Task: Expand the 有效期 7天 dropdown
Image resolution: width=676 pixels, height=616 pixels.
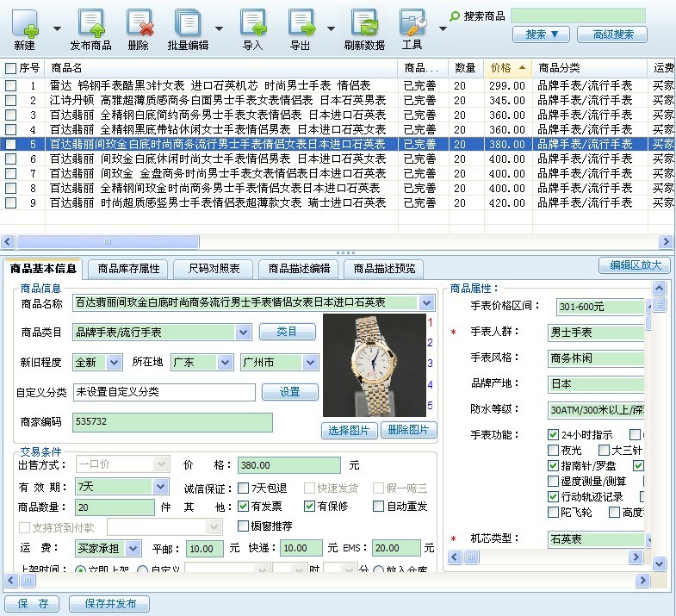Action: pyautogui.click(x=160, y=487)
